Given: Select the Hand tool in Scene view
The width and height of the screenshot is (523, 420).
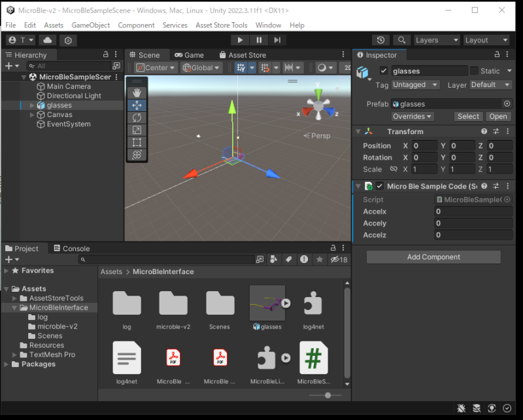Looking at the screenshot, I should point(137,92).
